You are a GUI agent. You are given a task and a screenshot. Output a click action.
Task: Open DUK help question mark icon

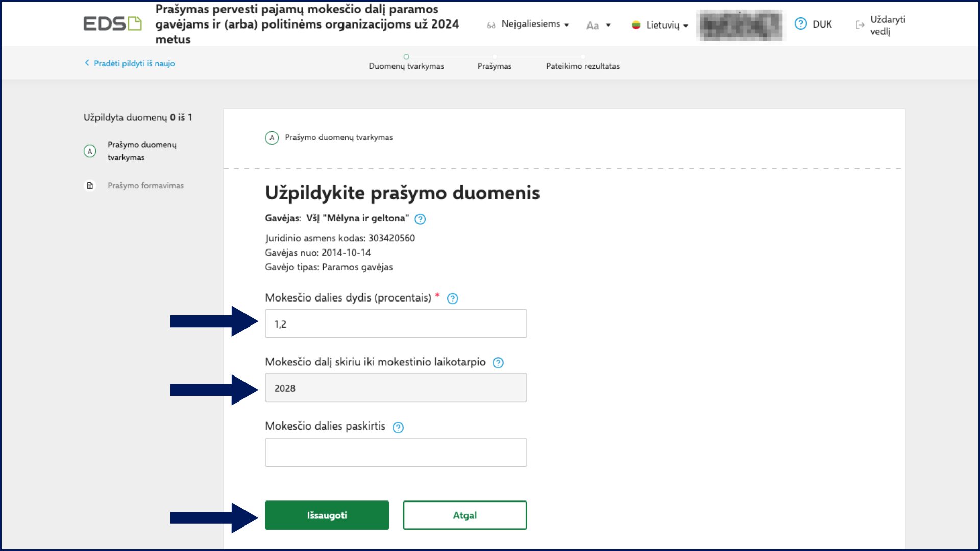pyautogui.click(x=800, y=24)
